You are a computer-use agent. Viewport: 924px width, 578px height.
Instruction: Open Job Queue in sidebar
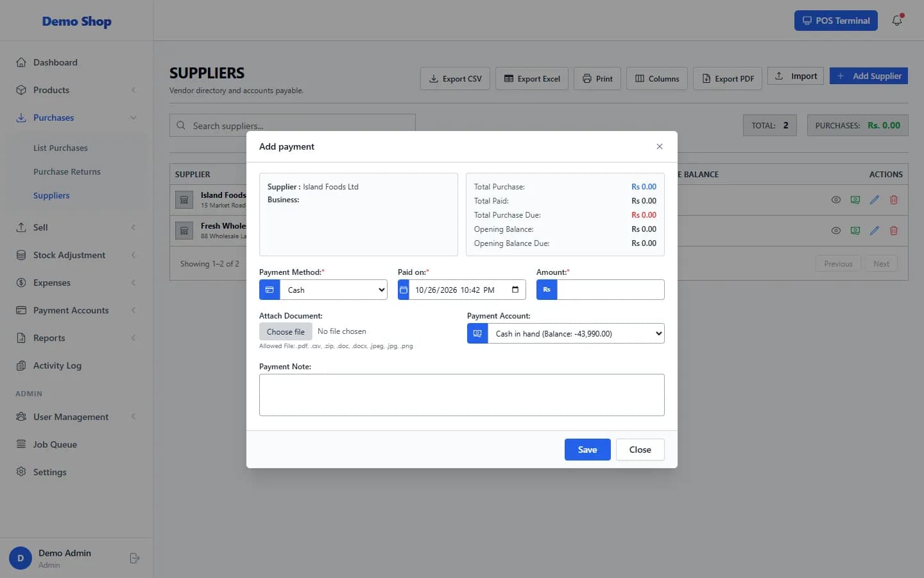tap(76, 444)
